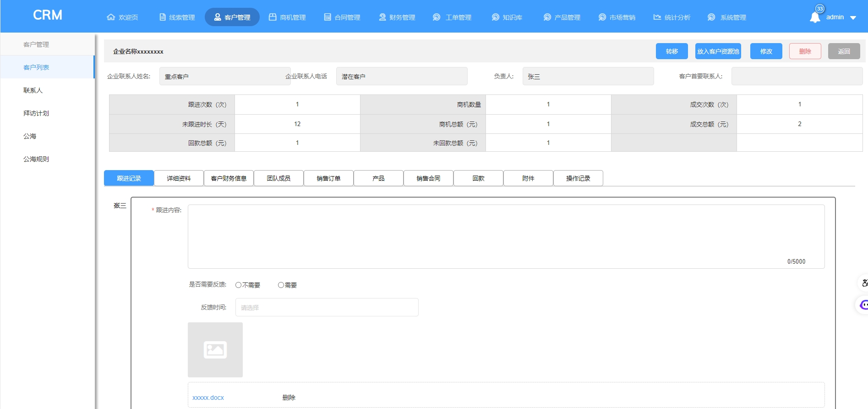The image size is (868, 409).
Task: Click the 转移 button
Action: click(672, 51)
